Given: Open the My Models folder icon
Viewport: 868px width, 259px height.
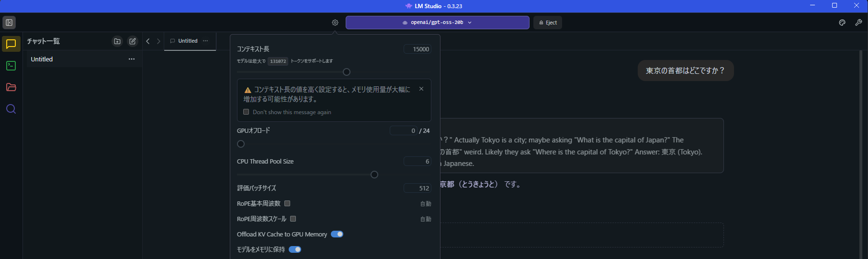Looking at the screenshot, I should (x=11, y=87).
